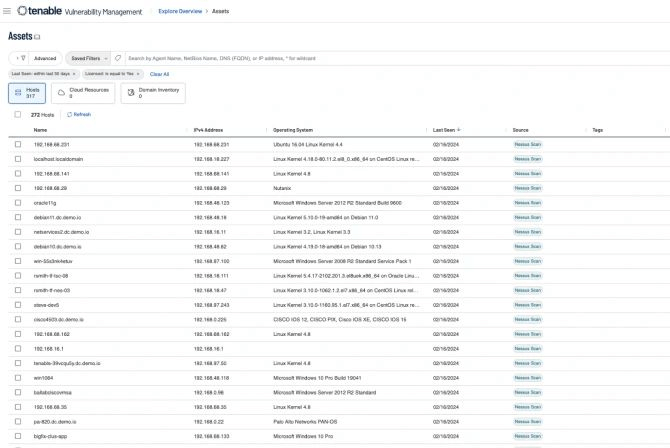Click the Advanced search button
The image size is (670, 448).
[x=45, y=58]
